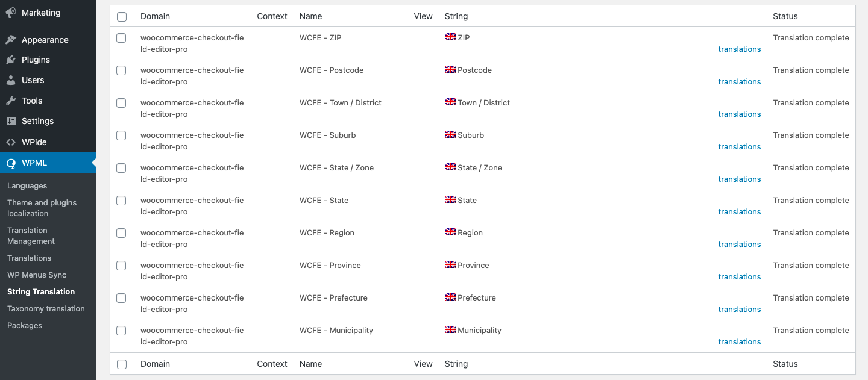Expand translations for the Region string
Viewport: 868px width, 380px height.
739,245
